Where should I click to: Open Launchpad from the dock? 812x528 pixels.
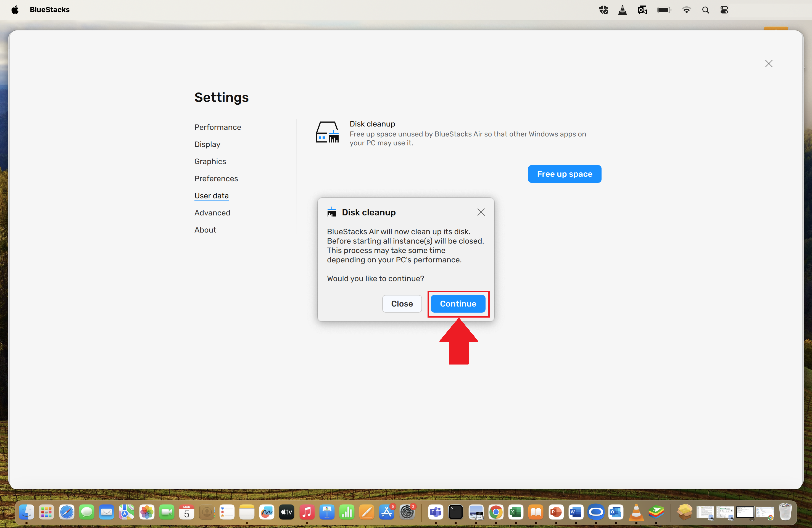coord(46,512)
